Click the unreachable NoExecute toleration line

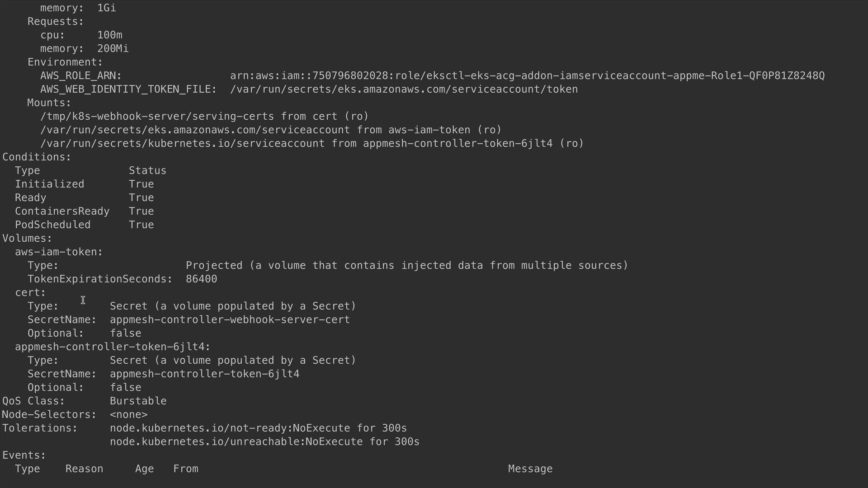pos(264,442)
